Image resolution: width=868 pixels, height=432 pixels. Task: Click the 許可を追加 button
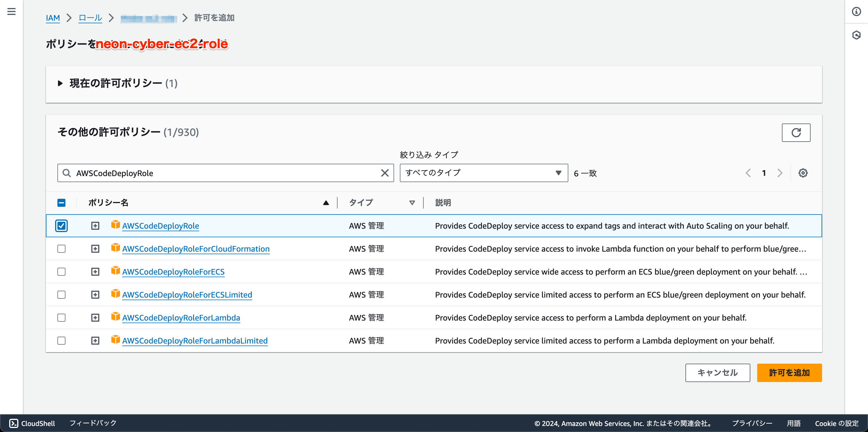tap(789, 373)
